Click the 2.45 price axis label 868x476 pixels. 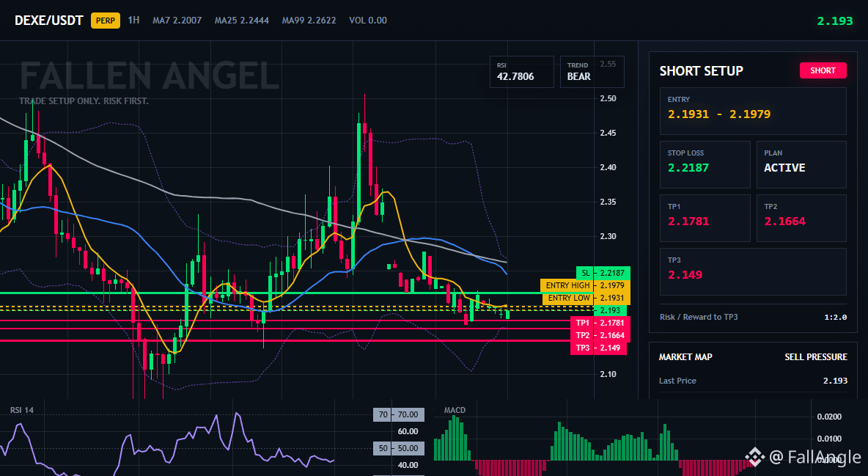click(608, 133)
